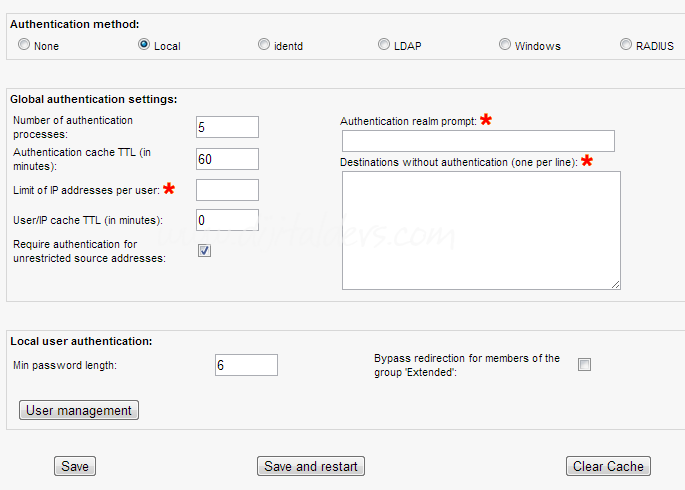Select the None authentication method

tap(24, 45)
